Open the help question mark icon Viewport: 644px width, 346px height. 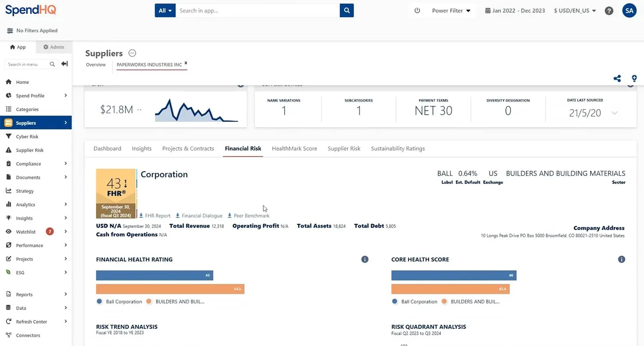609,11
